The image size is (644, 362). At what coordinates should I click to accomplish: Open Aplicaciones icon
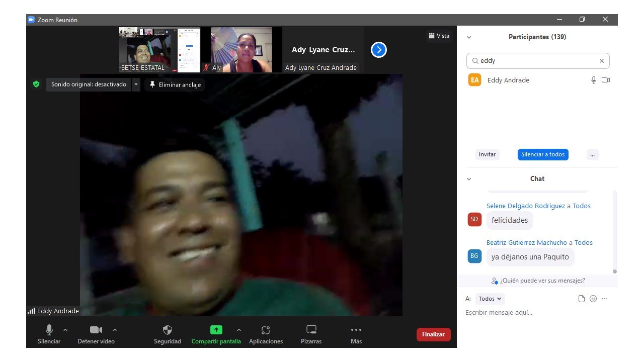[266, 330]
